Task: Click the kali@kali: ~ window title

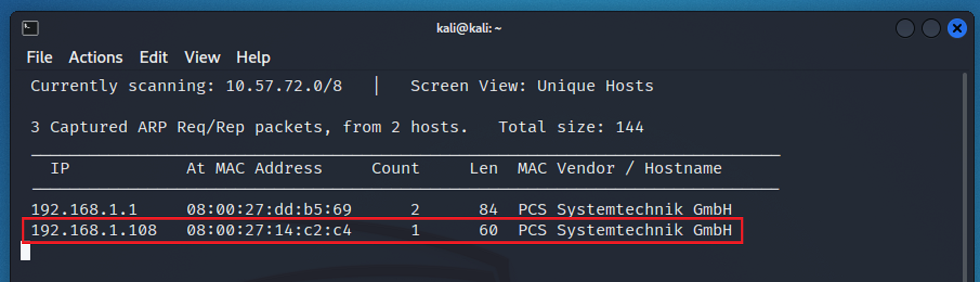Action: (x=469, y=28)
